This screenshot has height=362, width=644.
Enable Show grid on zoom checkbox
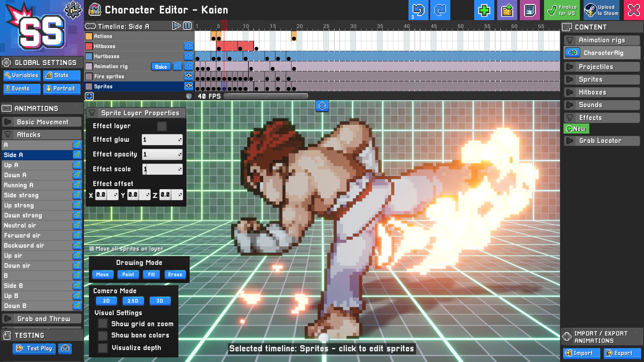pos(102,324)
